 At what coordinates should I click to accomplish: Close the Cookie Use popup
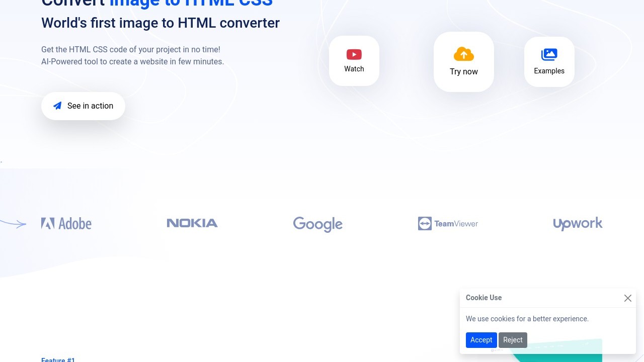point(628,298)
